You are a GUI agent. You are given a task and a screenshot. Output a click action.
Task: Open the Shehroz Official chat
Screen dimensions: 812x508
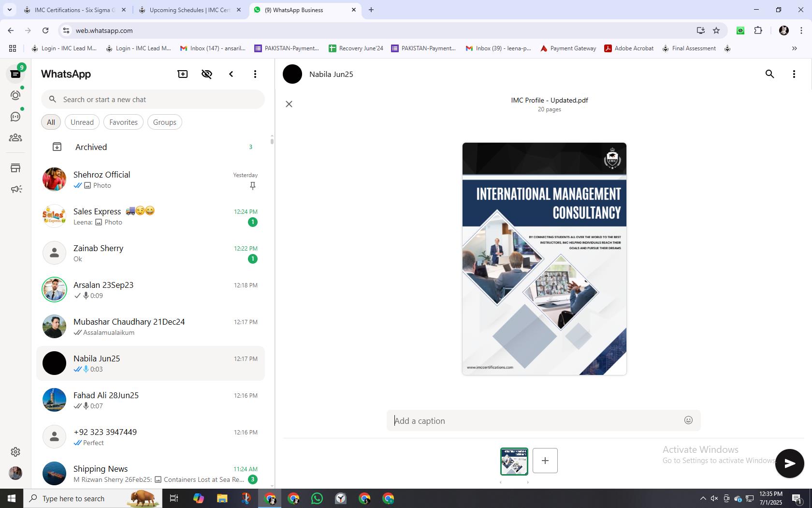[151, 179]
